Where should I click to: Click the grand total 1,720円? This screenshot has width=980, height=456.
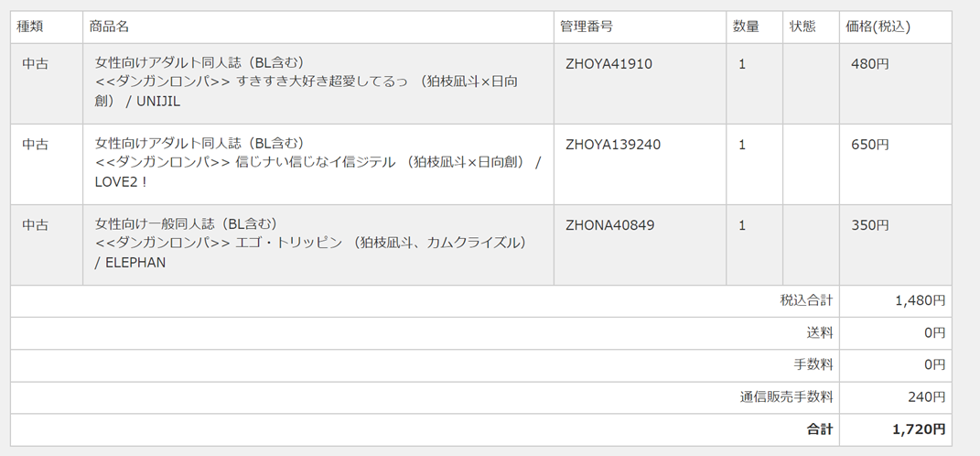[x=919, y=429]
